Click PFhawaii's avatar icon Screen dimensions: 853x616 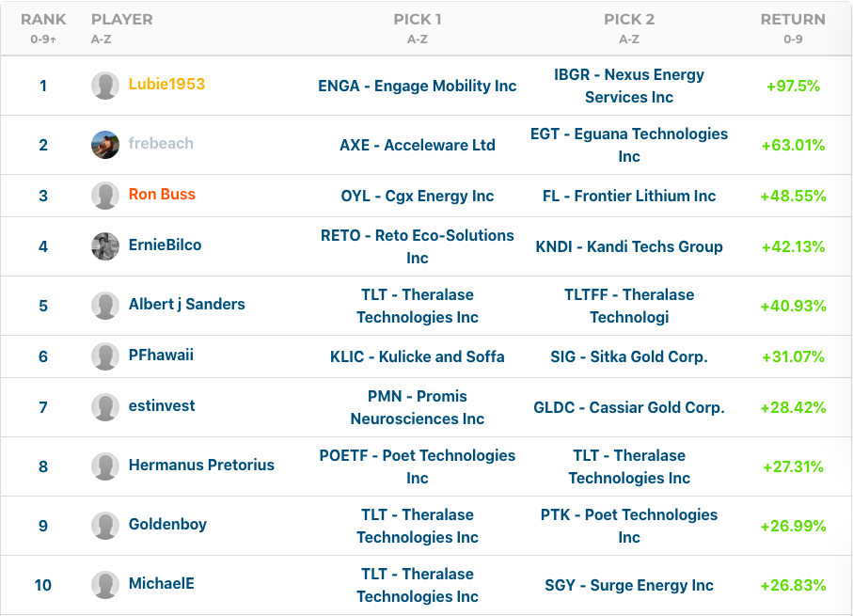tap(105, 356)
